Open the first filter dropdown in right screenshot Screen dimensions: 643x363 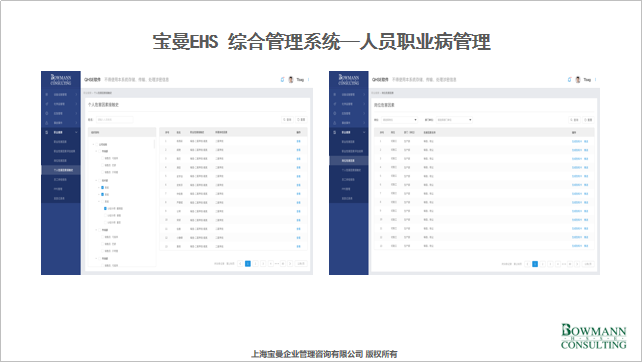tap(399, 120)
